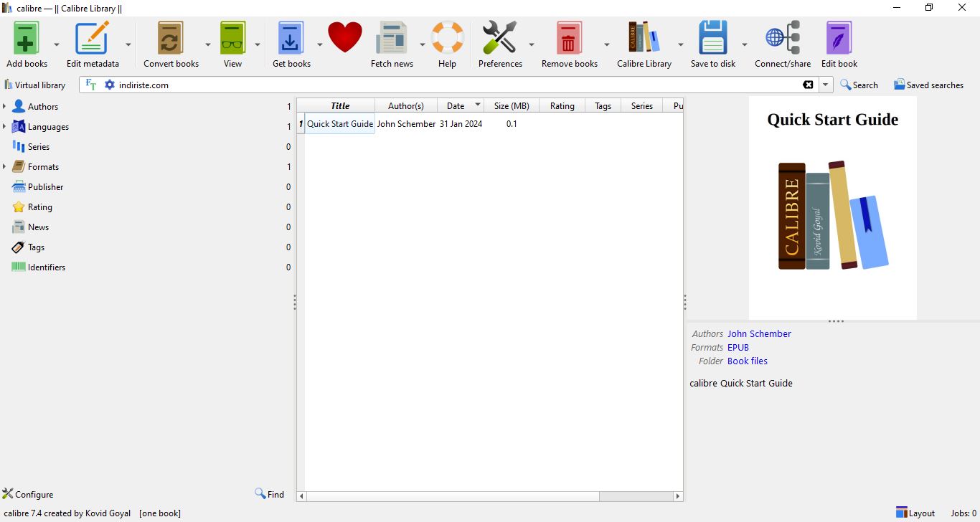Toggle the full text search FT icon

[x=91, y=85]
